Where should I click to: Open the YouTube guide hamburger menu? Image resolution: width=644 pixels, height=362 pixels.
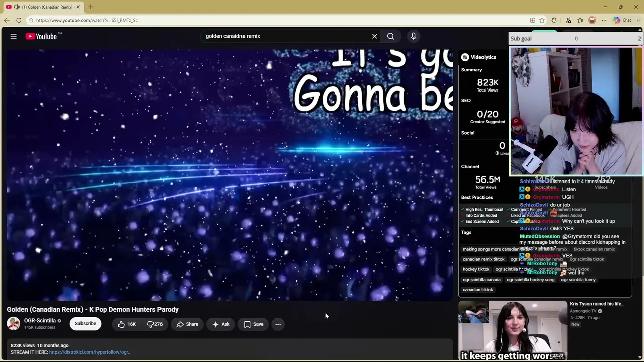click(x=14, y=36)
